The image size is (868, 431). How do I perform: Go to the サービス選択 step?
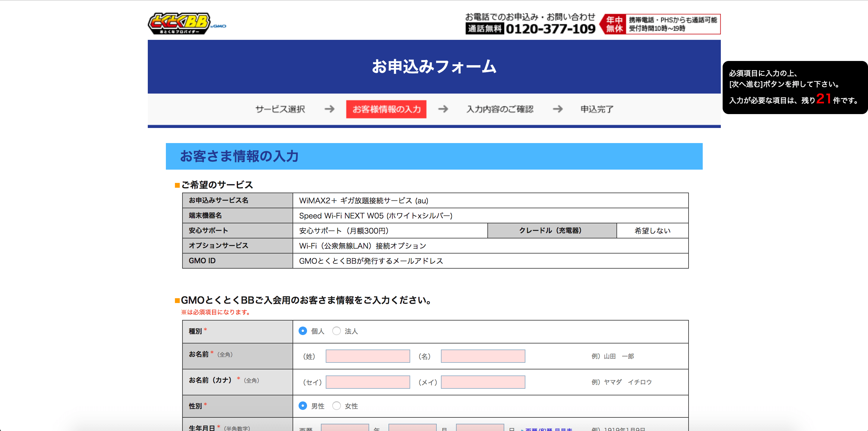coord(280,109)
